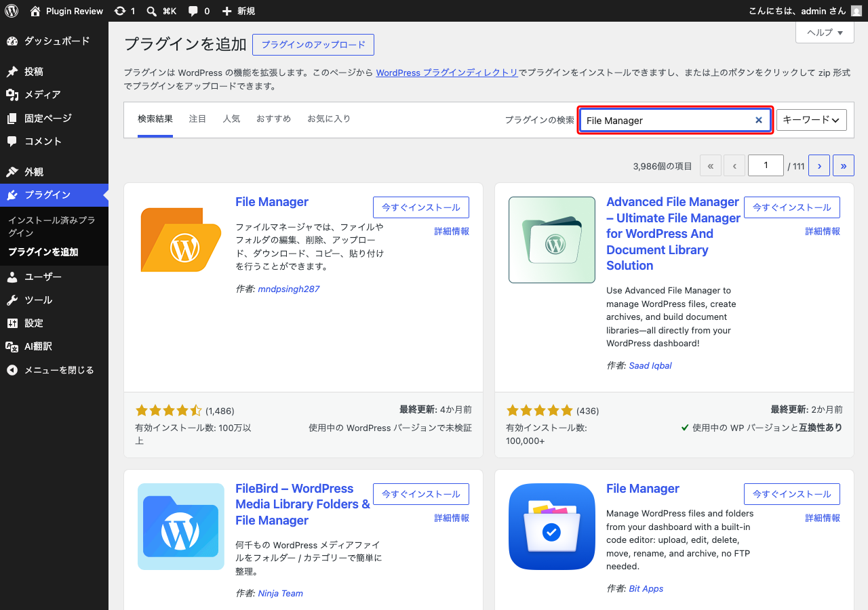Open author link Ninja Team
Screen dimensions: 868x610
coord(281,593)
